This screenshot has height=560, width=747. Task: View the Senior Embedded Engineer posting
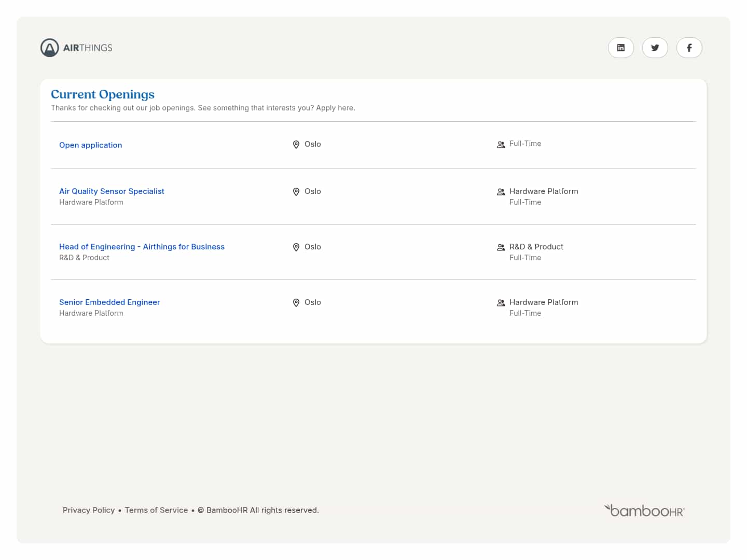click(x=109, y=302)
